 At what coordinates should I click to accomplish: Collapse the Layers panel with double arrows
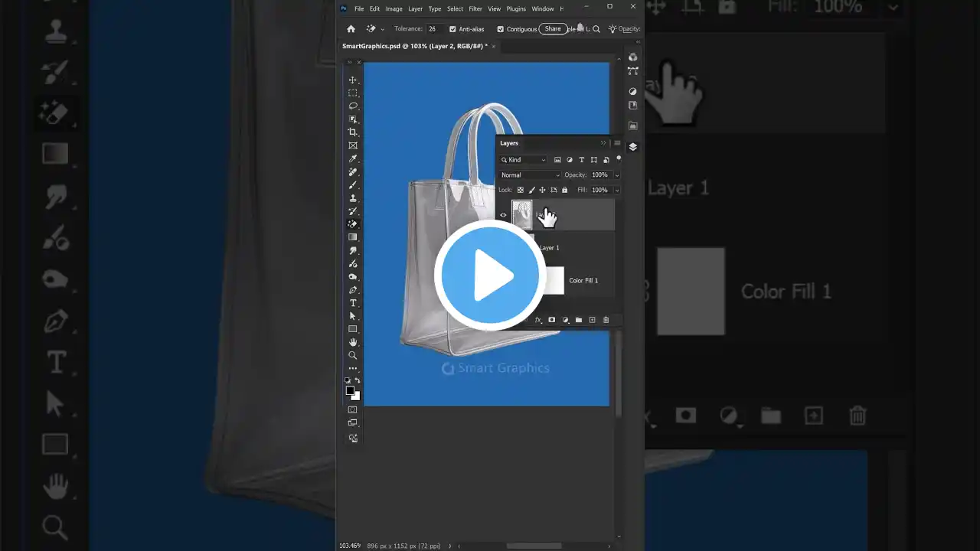(603, 143)
